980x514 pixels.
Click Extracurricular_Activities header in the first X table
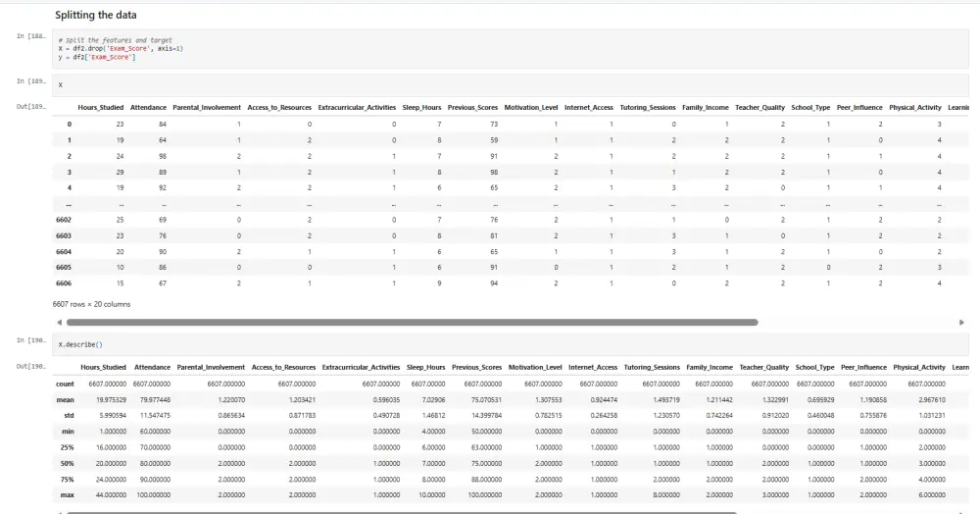pos(357,108)
